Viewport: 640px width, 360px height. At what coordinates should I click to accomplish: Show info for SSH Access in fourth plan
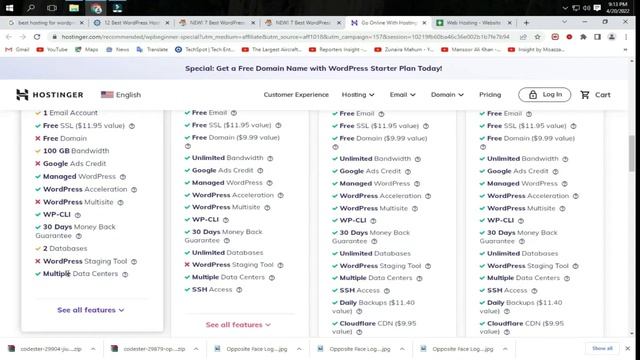[x=534, y=291]
